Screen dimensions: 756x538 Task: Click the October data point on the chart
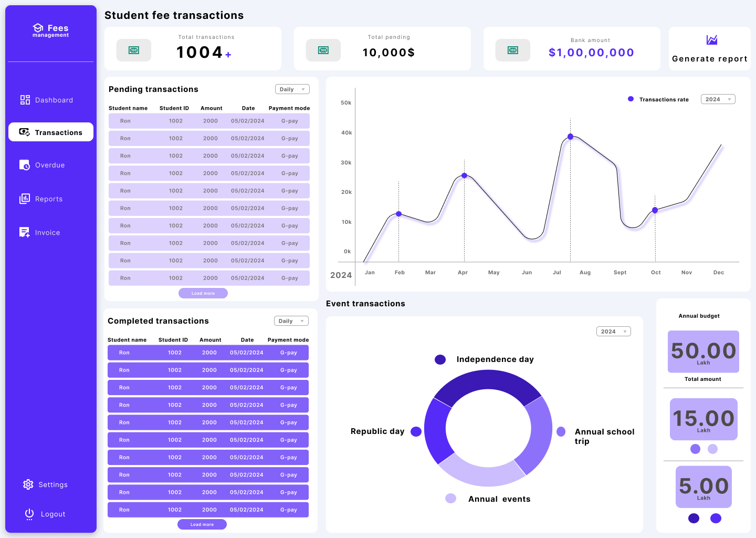(x=655, y=210)
